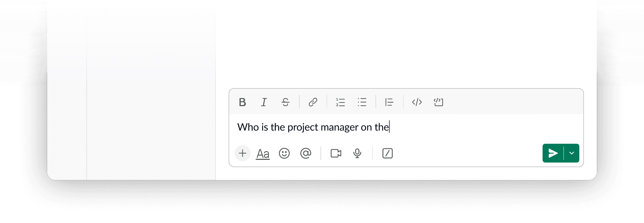Screen dimensions: 644x223
Task: Create a bulleted list
Action: point(362,102)
